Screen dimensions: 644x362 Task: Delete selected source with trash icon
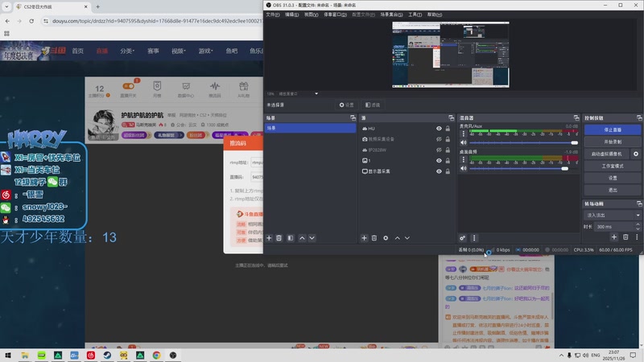point(374,238)
